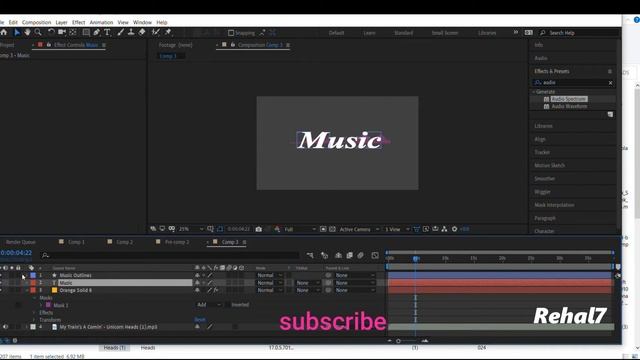The image size is (640, 360).
Task: Open composition flowchart icon in viewer bar
Action: pos(444,229)
